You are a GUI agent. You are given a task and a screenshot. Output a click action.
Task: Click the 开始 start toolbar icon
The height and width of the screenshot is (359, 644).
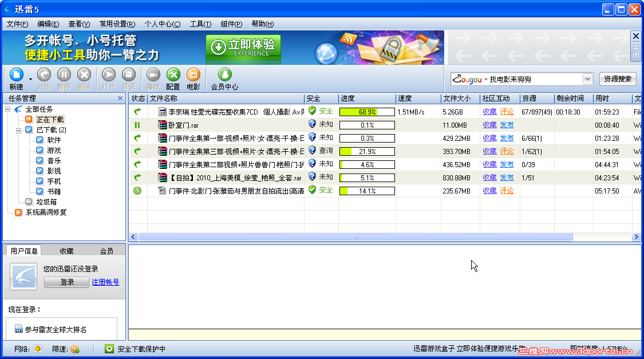pyautogui.click(x=44, y=75)
